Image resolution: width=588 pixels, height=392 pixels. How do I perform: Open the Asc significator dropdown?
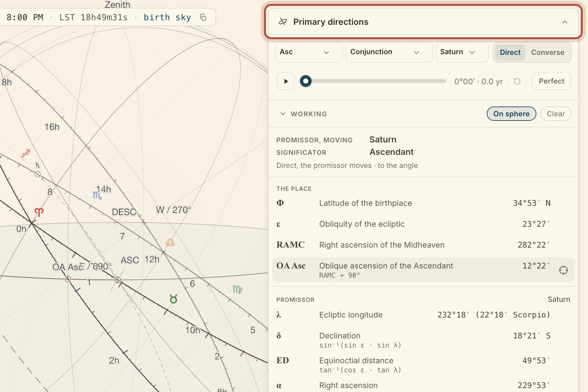tap(309, 52)
